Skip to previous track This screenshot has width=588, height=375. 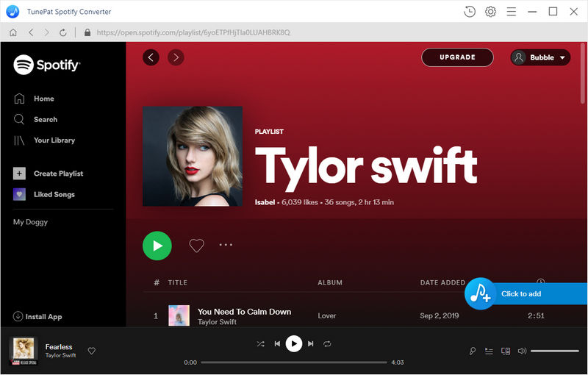coord(277,344)
